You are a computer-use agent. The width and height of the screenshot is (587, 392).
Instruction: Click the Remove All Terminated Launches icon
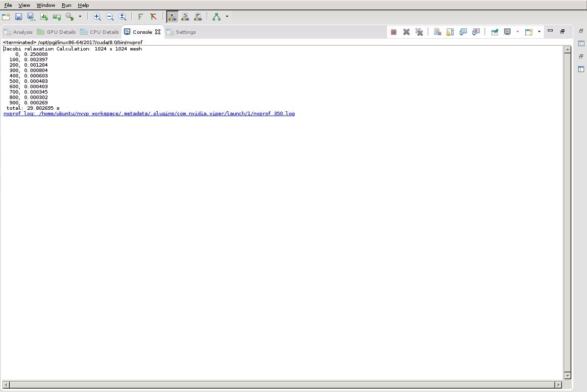click(x=419, y=32)
